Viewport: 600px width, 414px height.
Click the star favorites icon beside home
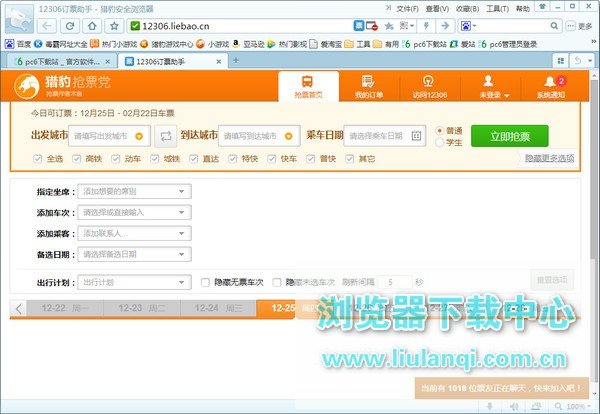pyautogui.click(x=114, y=26)
